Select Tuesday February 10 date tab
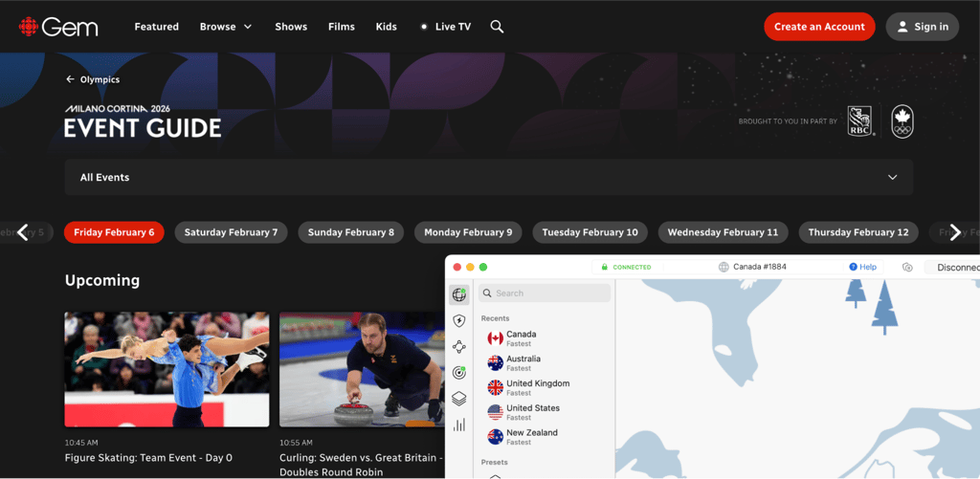Viewport: 980px width, 479px height. [590, 232]
